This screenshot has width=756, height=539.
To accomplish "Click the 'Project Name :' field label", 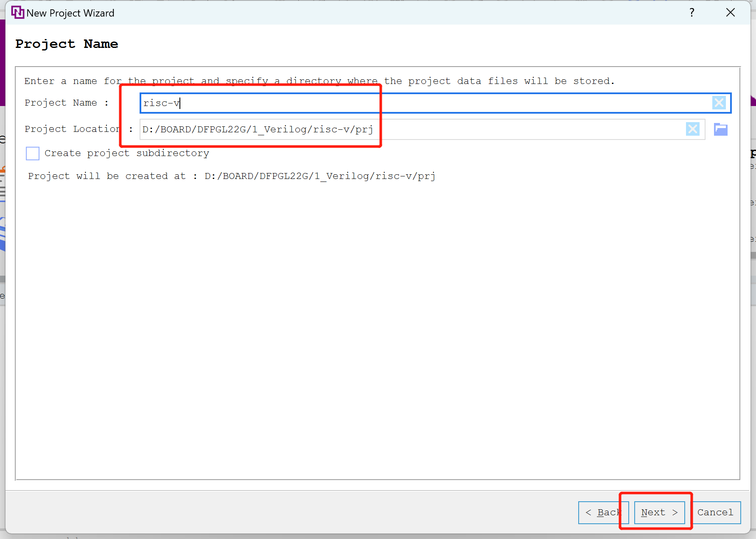I will pos(67,103).
